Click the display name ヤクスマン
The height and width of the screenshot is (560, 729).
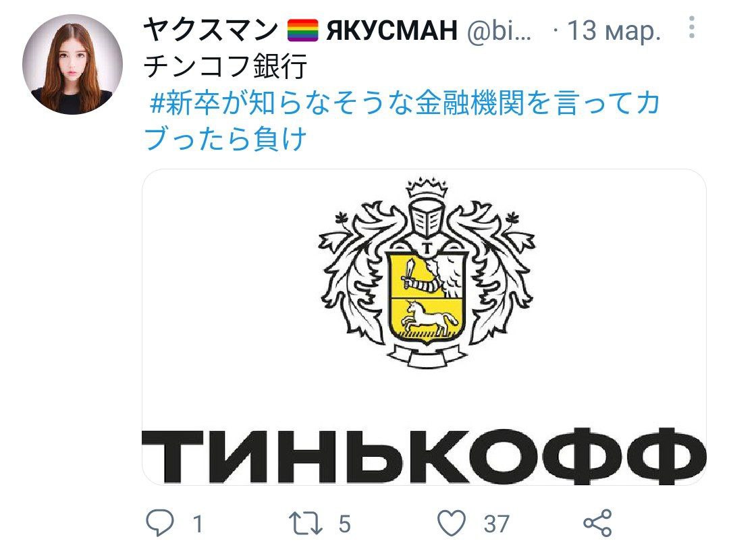[211, 30]
